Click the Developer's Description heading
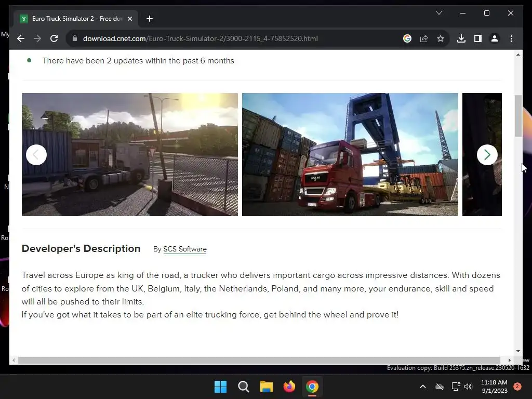The width and height of the screenshot is (532, 399). pyautogui.click(x=81, y=248)
